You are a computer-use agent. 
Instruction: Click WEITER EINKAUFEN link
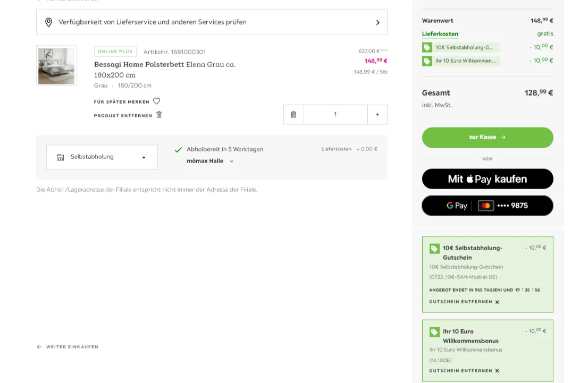click(72, 347)
